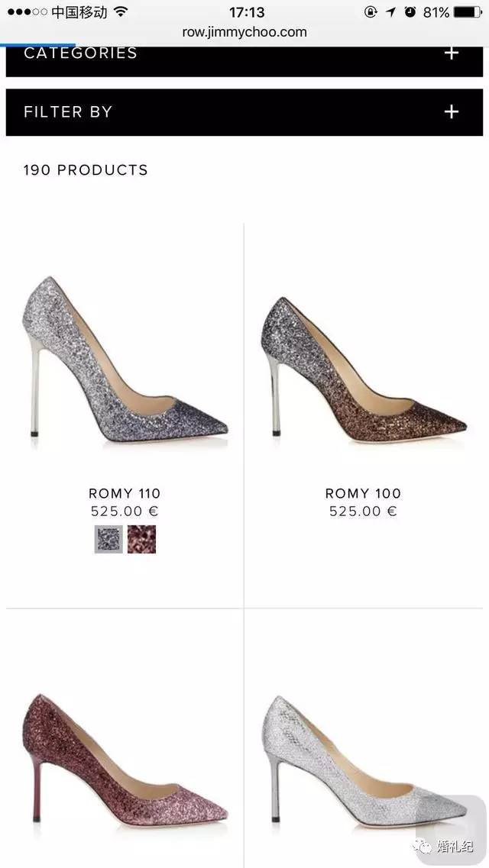
Task: Tap the battery indicator icon
Action: (468, 11)
